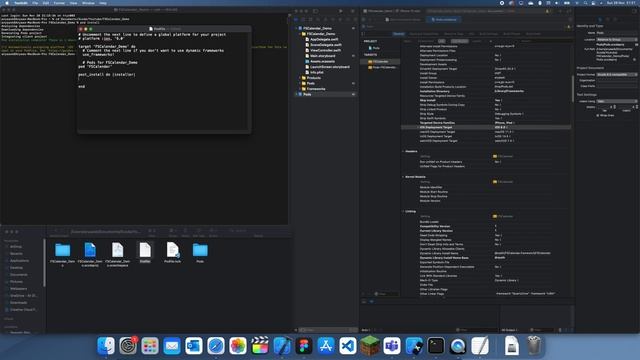Collapse the Linking build settings section
Viewport: 640px width, 360px height.
coord(403,211)
